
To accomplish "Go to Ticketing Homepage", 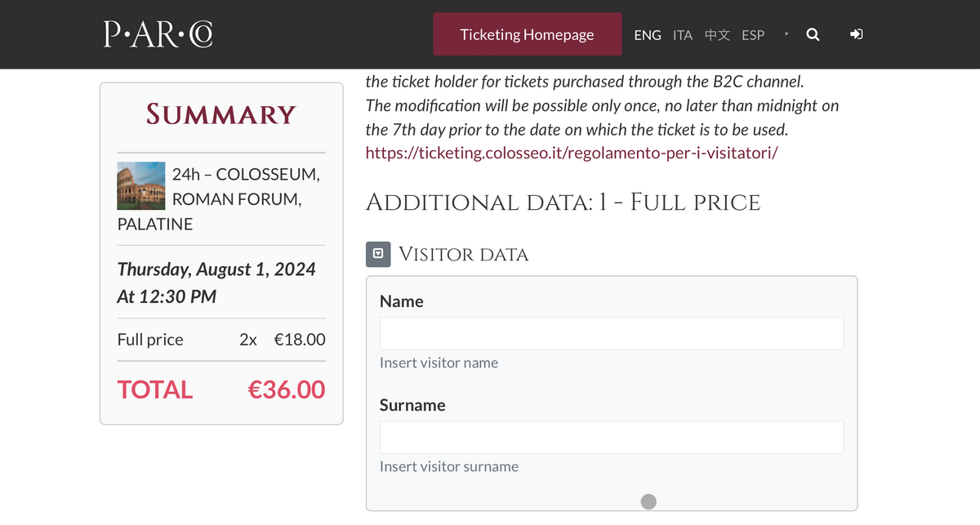I will (x=527, y=34).
